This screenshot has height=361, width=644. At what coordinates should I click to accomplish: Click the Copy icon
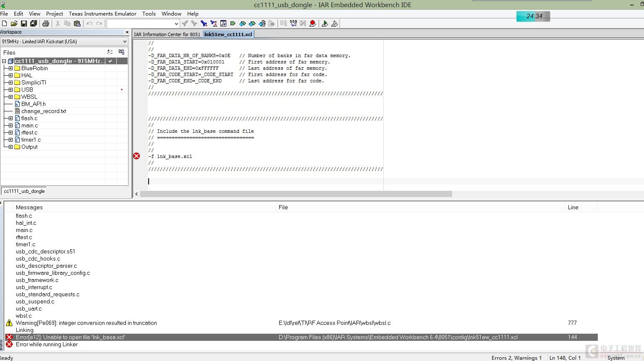coord(67,24)
